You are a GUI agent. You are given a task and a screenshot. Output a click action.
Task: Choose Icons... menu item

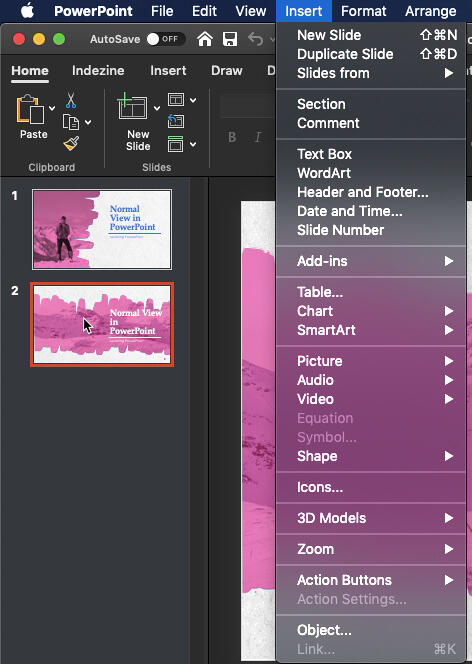point(371,487)
